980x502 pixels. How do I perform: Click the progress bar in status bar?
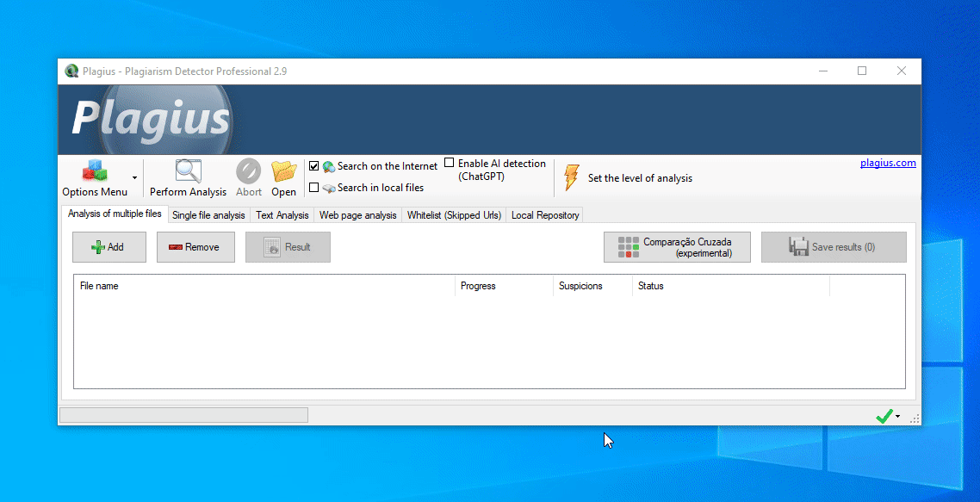point(183,416)
